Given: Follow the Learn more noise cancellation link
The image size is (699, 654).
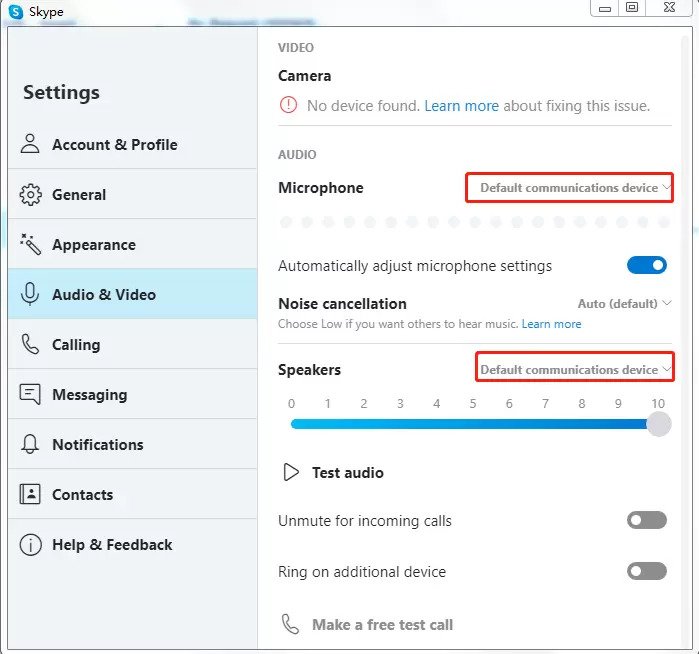Looking at the screenshot, I should point(551,324).
